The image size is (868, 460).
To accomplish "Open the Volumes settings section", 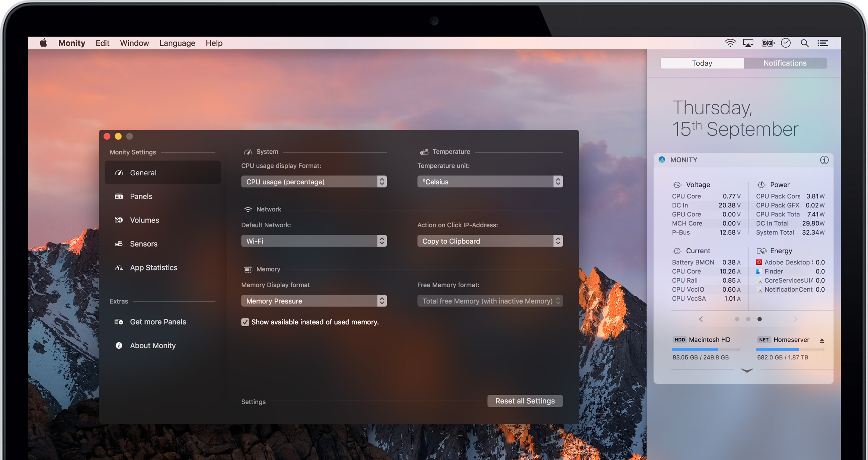I will click(163, 220).
